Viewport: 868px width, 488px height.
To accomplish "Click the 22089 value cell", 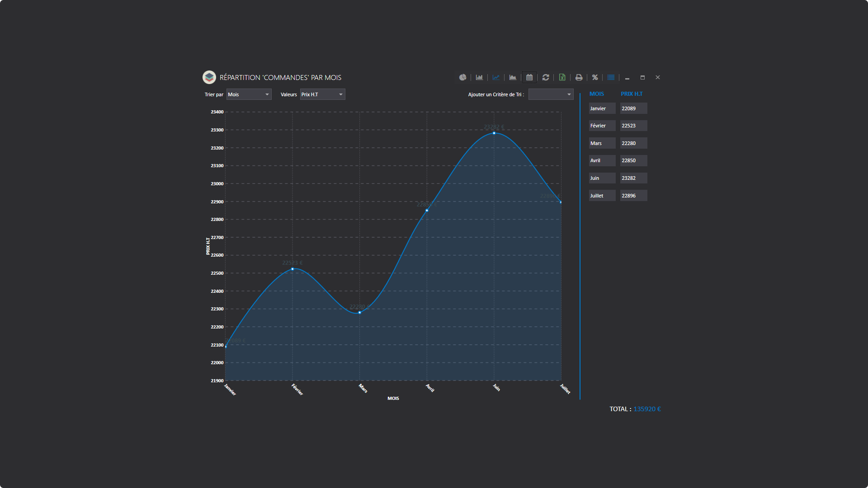I will [x=633, y=108].
